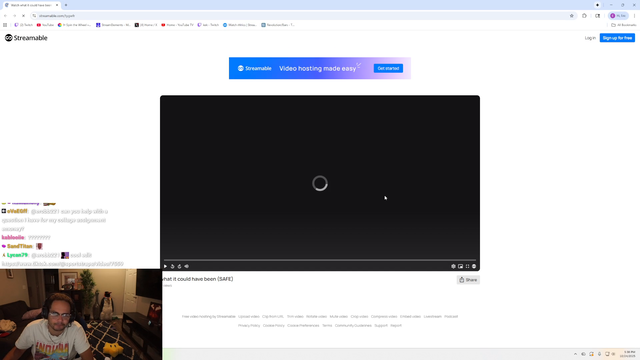
Task: Open Compress video footer link
Action: coord(384,316)
